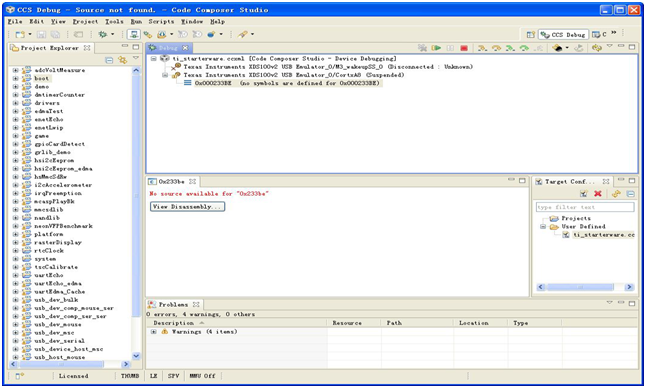Click the MMU Off status bar entry
Screen dimensions: 646x388
(x=202, y=376)
